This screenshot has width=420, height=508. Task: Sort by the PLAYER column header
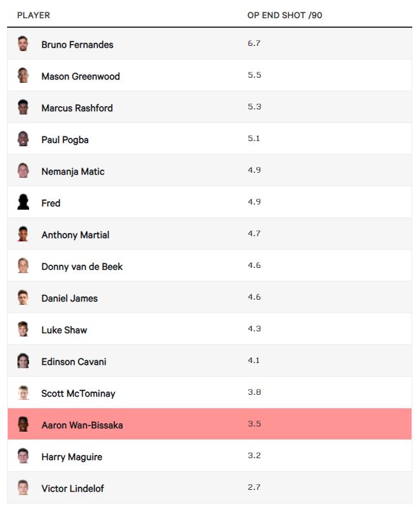tap(34, 15)
